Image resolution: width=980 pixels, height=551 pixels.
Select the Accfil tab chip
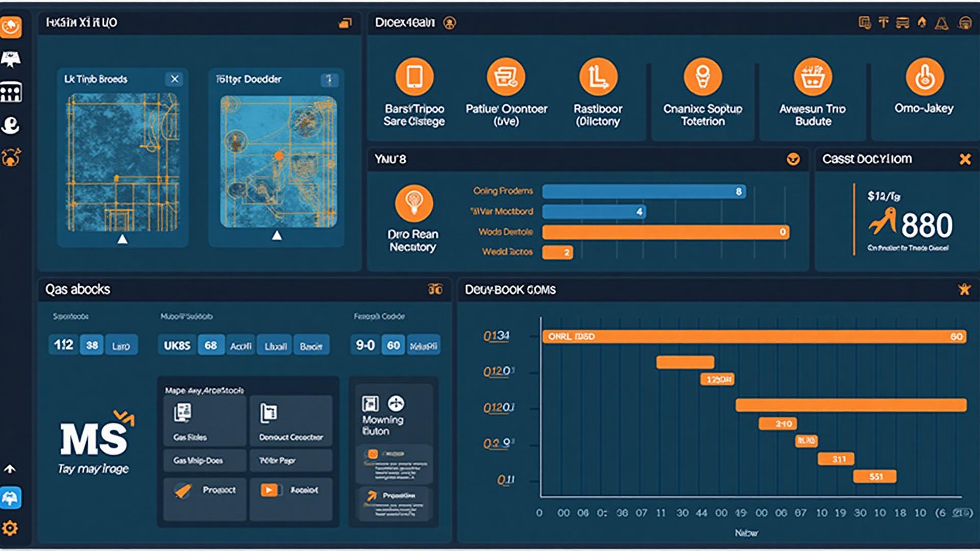point(241,346)
